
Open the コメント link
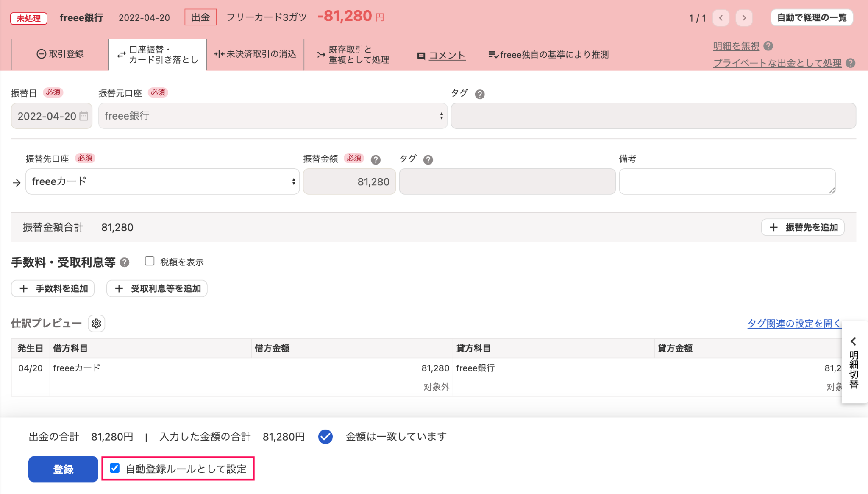[447, 56]
